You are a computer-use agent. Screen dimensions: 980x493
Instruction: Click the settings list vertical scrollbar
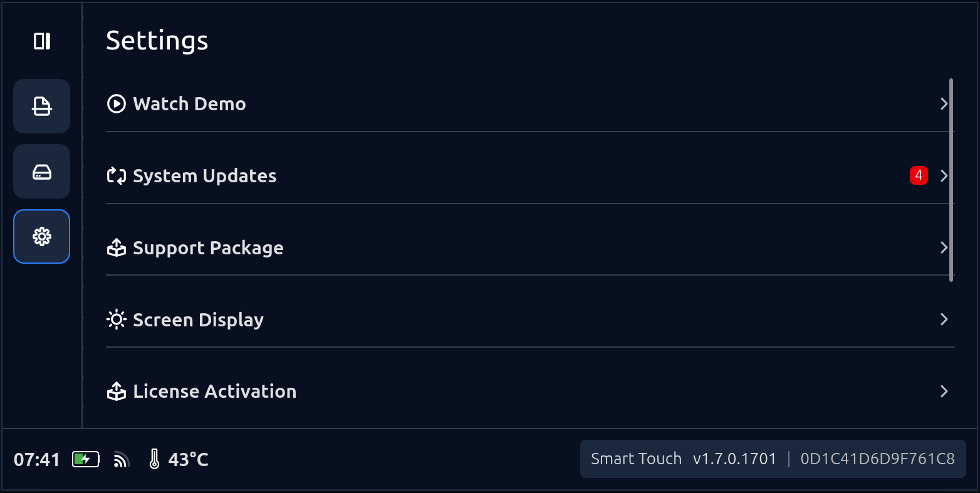951,180
